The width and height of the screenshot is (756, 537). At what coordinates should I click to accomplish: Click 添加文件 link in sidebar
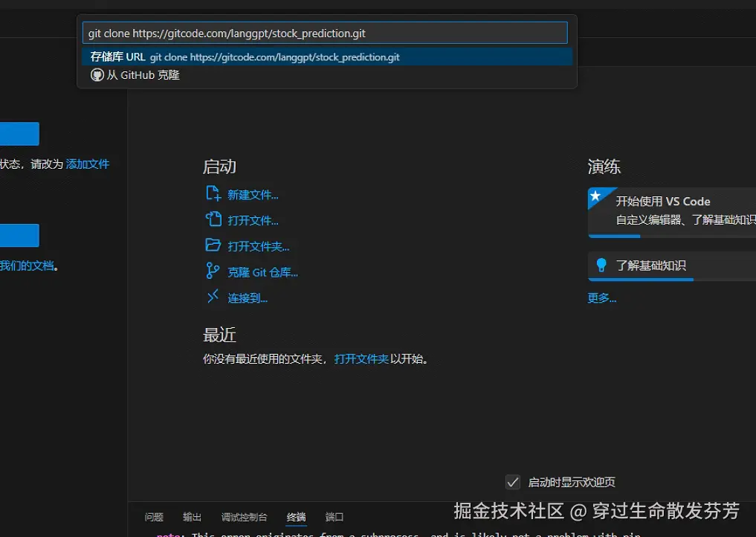87,164
